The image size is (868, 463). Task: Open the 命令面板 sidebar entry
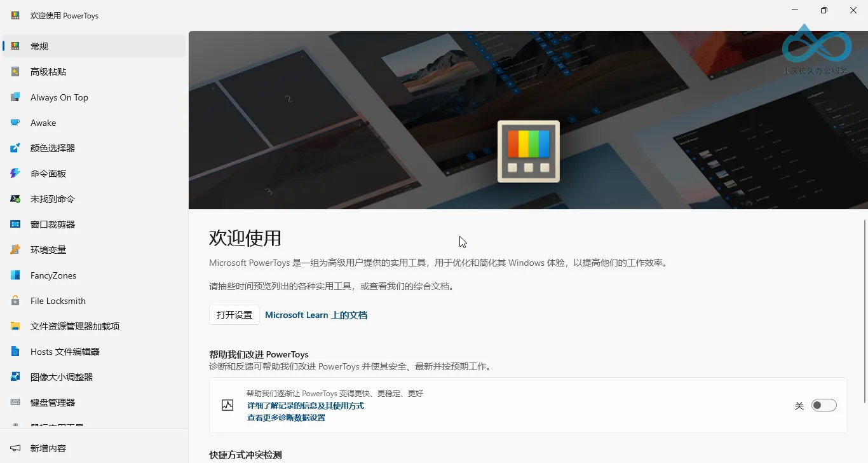click(x=94, y=174)
